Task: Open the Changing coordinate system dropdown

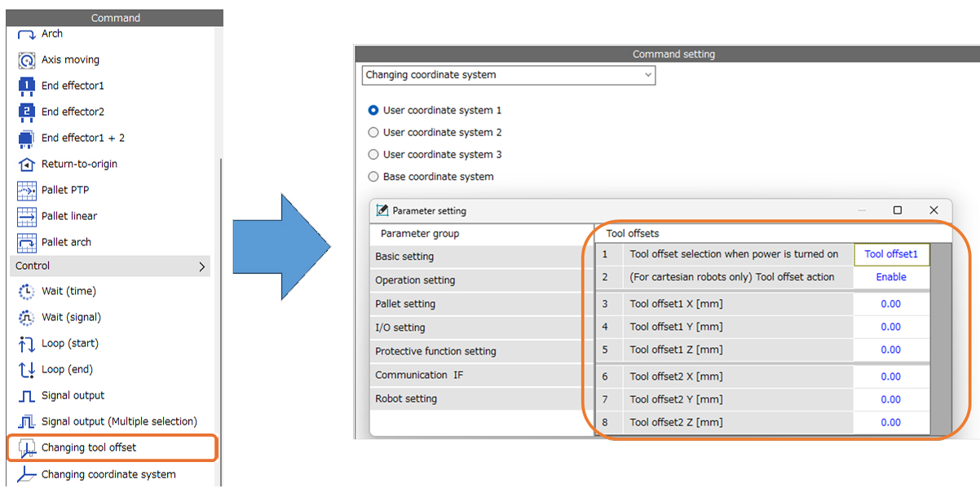Action: click(509, 75)
